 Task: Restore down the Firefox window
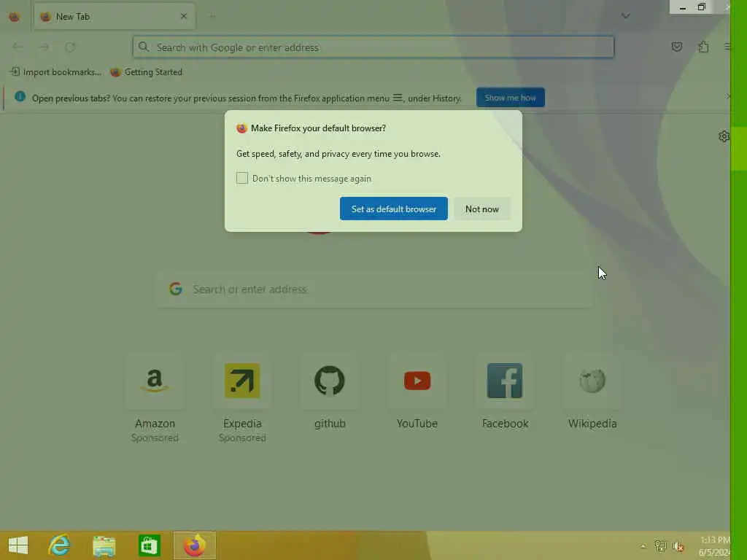(702, 7)
